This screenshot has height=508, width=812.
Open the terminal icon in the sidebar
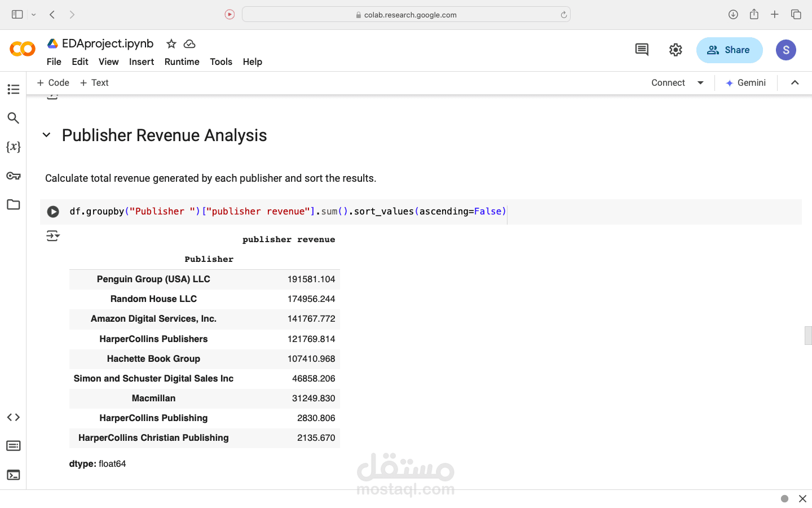[x=14, y=475]
